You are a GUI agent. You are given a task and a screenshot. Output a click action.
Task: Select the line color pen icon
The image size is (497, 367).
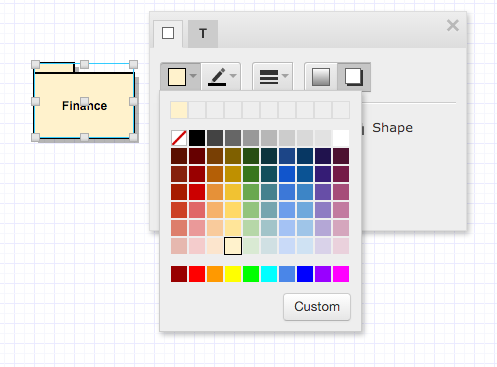point(217,77)
